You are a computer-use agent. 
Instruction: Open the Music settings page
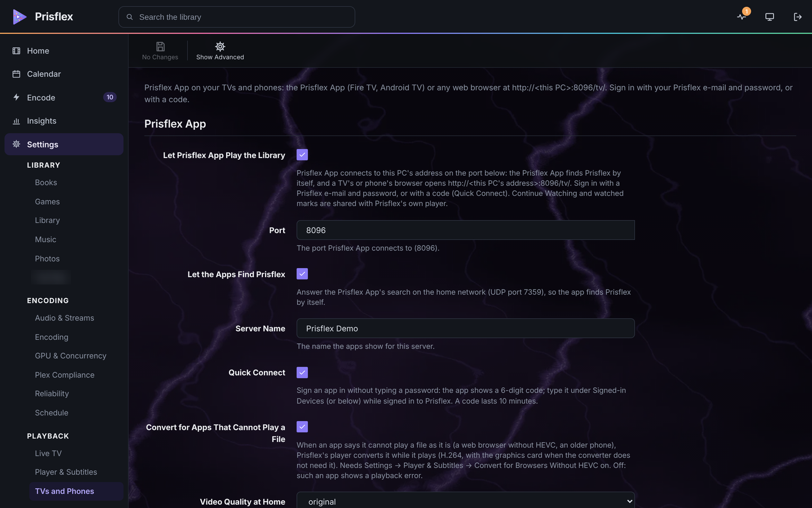tap(46, 239)
